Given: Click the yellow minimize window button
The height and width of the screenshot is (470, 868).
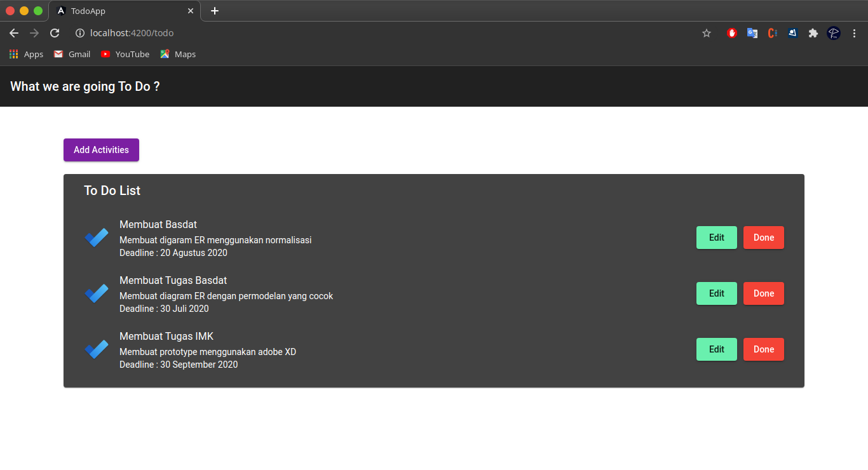Looking at the screenshot, I should click(24, 11).
